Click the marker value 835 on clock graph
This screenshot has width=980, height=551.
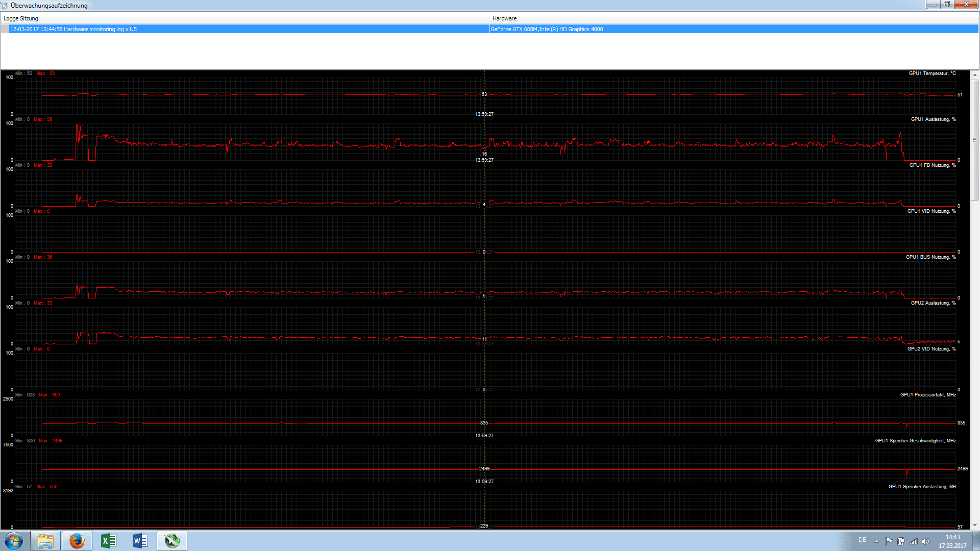pyautogui.click(x=484, y=423)
